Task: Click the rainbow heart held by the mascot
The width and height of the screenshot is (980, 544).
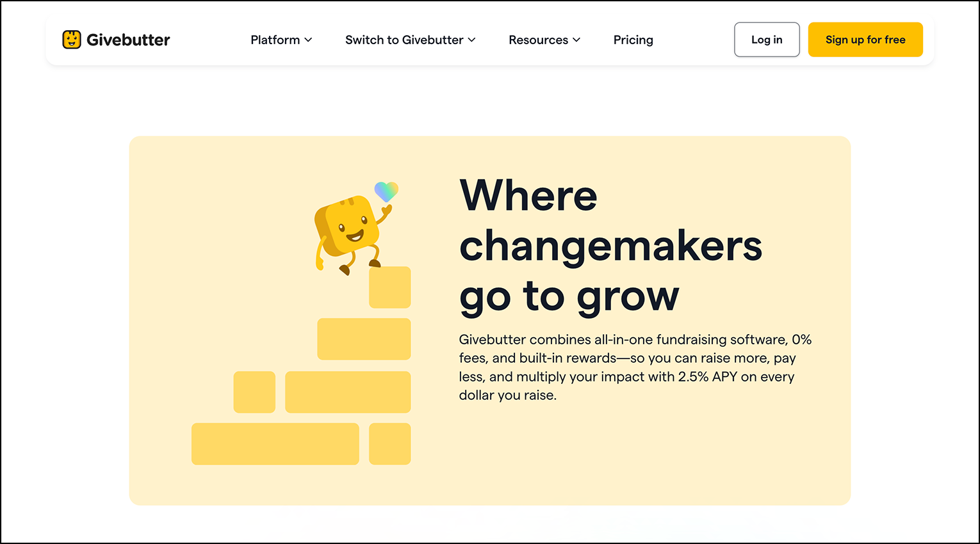Action: point(386,190)
